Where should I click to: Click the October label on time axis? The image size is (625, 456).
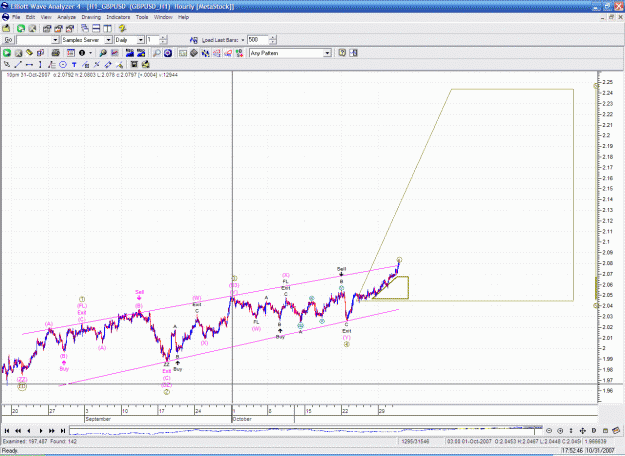tap(242, 419)
